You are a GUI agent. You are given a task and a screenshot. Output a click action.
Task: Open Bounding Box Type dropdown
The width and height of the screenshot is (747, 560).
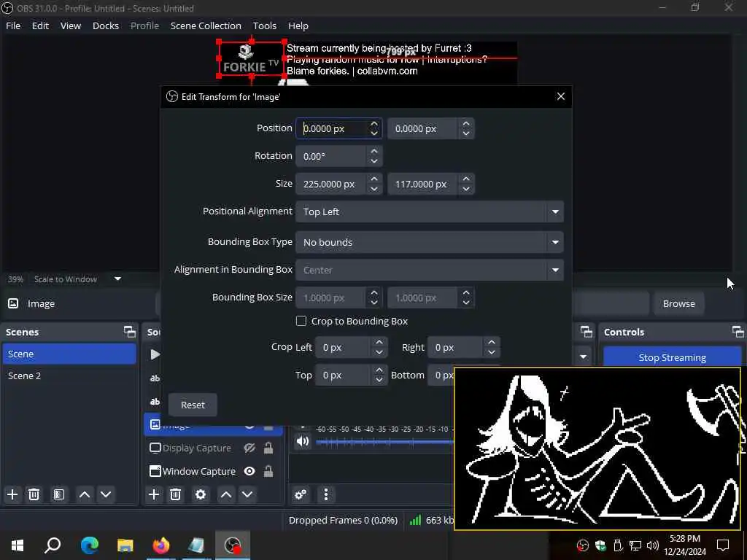[429, 242]
